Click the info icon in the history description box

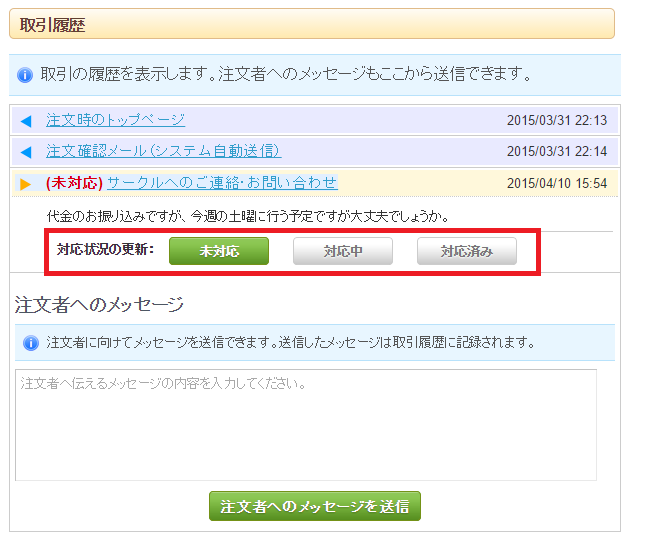click(x=27, y=75)
